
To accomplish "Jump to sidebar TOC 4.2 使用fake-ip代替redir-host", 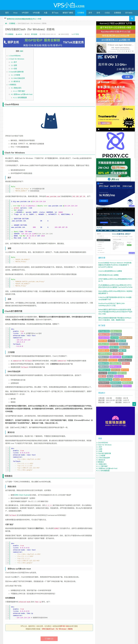I will (x=107, y=469).
